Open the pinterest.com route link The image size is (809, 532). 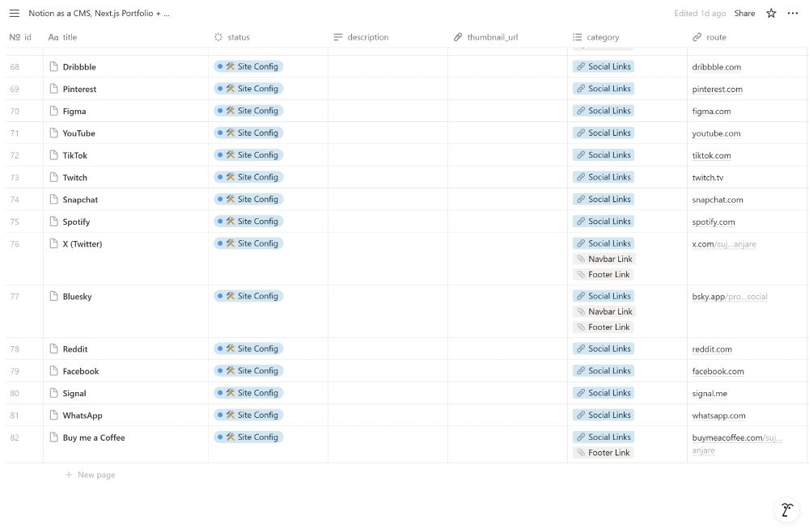(717, 89)
